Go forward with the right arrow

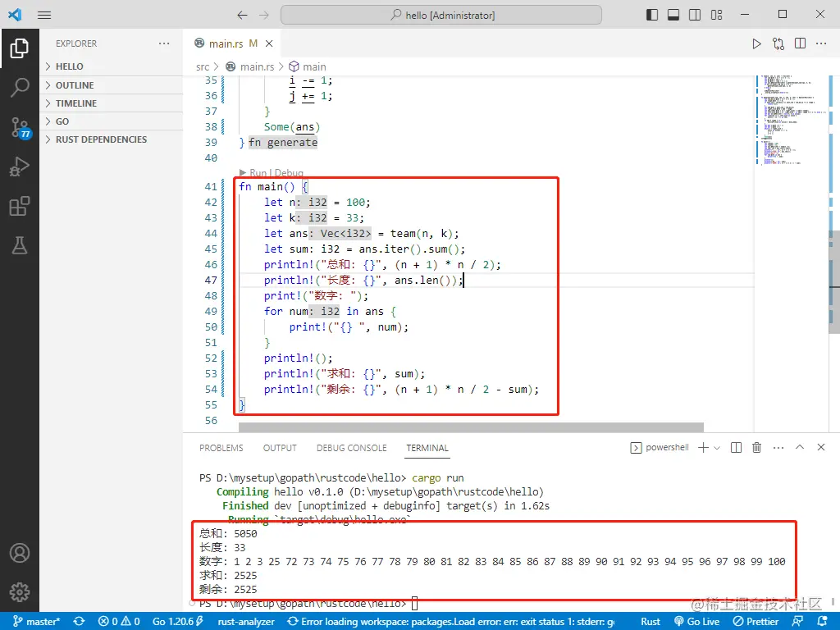(x=264, y=15)
